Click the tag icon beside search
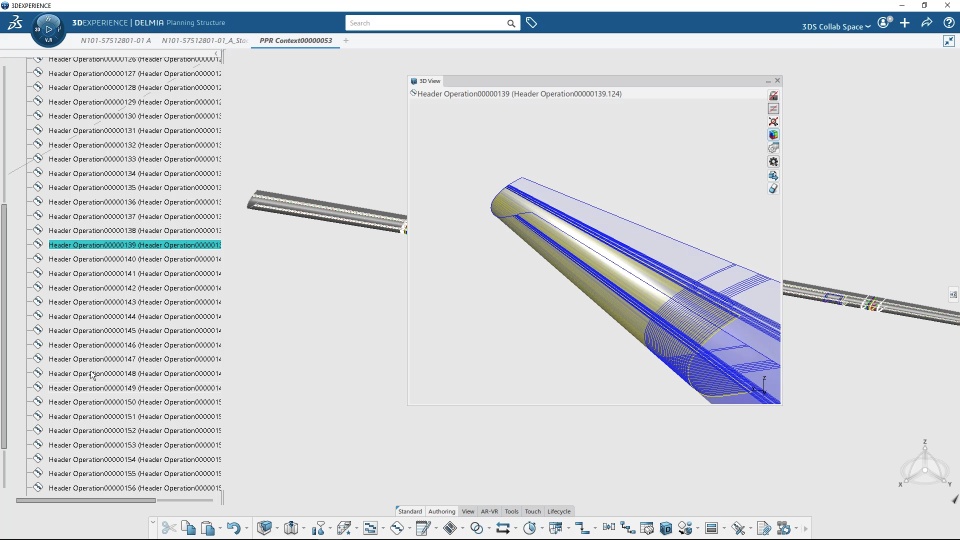Screen dimensions: 960x540 tap(532, 23)
